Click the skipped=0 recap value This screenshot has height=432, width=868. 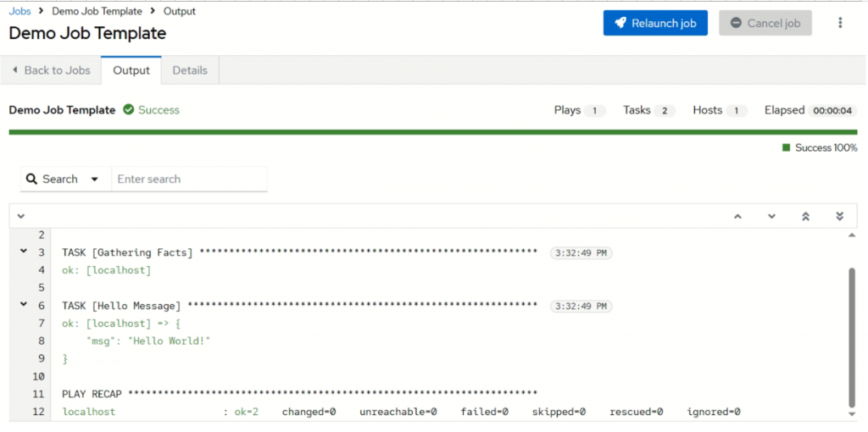click(x=559, y=412)
